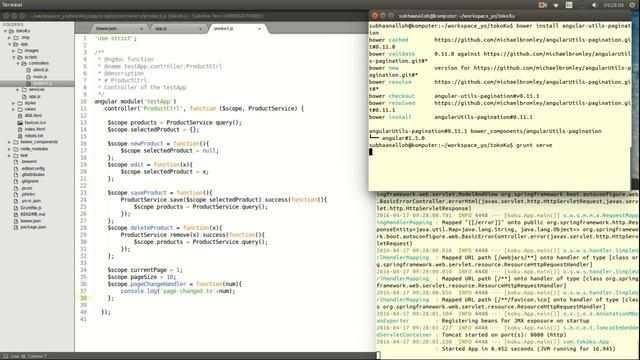Click the screen recorder tray icon
This screenshot has height=360, width=640.
542,5
